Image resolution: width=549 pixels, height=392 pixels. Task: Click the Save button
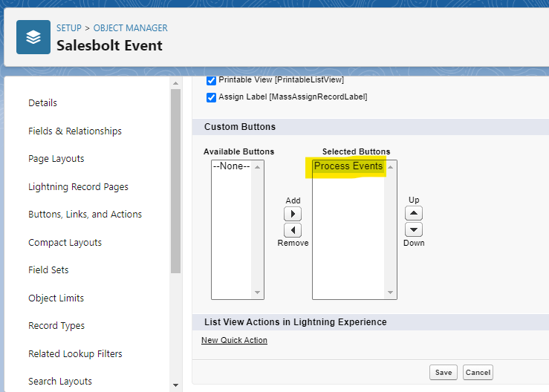point(444,373)
